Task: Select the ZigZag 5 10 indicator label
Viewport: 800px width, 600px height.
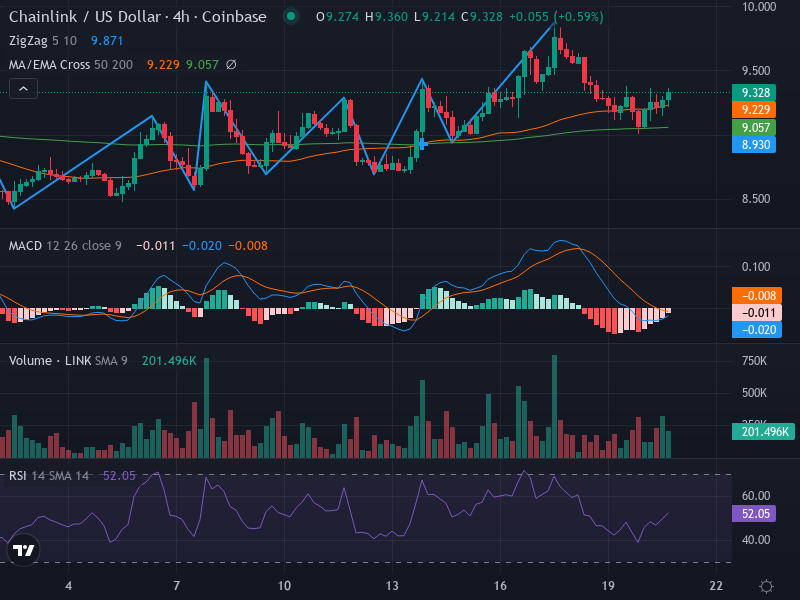Action: [x=43, y=41]
